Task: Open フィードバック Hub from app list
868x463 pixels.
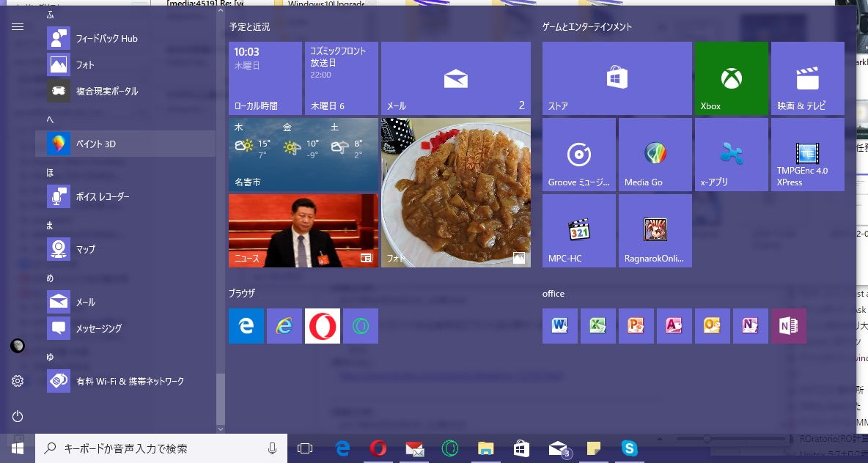Action: [x=125, y=38]
